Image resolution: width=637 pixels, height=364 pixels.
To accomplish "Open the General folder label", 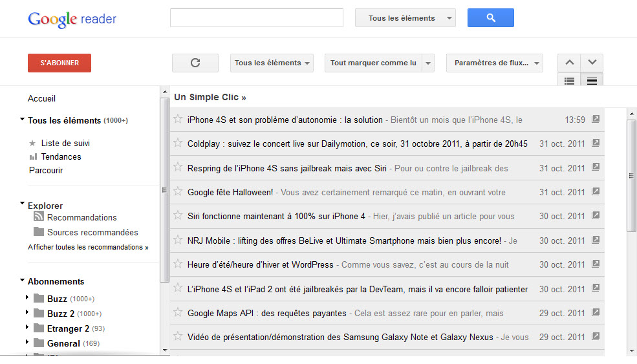I will 63,343.
